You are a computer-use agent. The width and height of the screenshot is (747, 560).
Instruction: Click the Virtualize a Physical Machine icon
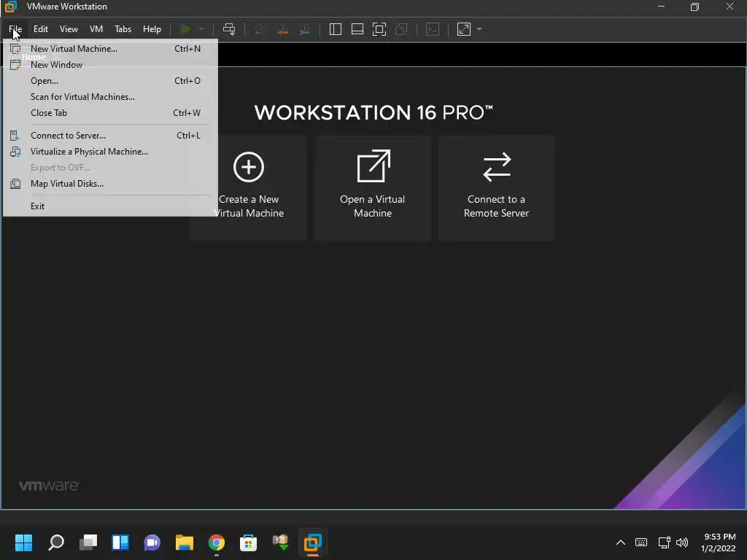(x=15, y=152)
